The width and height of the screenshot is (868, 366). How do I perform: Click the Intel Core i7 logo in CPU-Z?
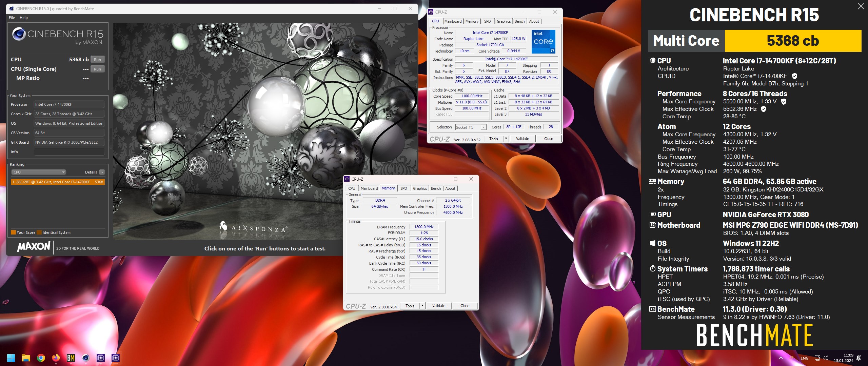pyautogui.click(x=544, y=42)
